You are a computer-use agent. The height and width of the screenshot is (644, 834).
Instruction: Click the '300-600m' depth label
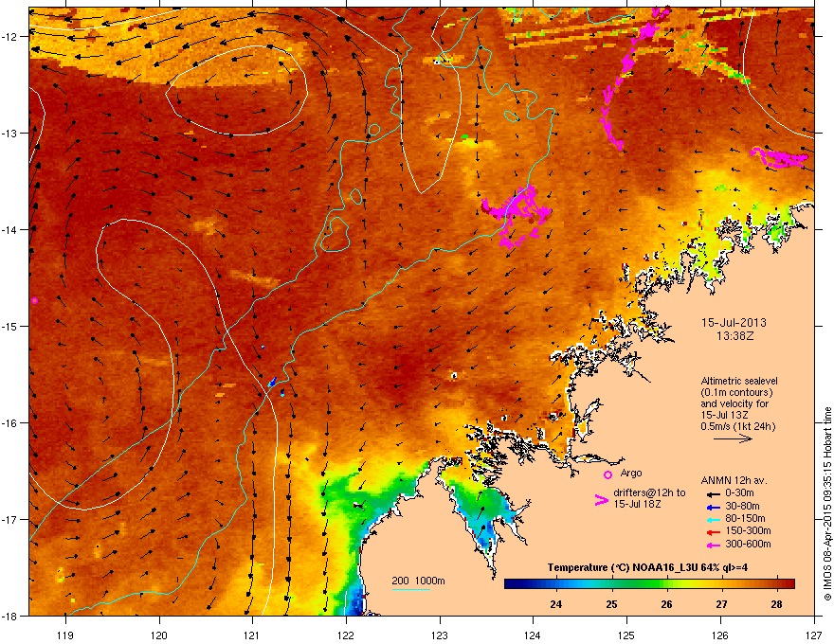[x=748, y=545]
